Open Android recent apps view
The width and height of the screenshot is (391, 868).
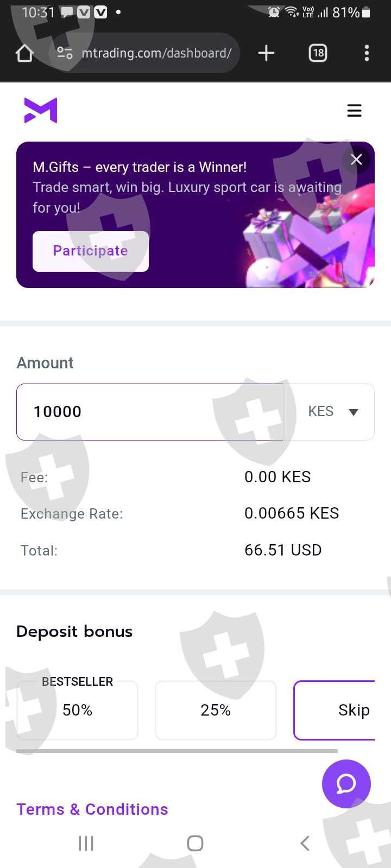(x=86, y=843)
